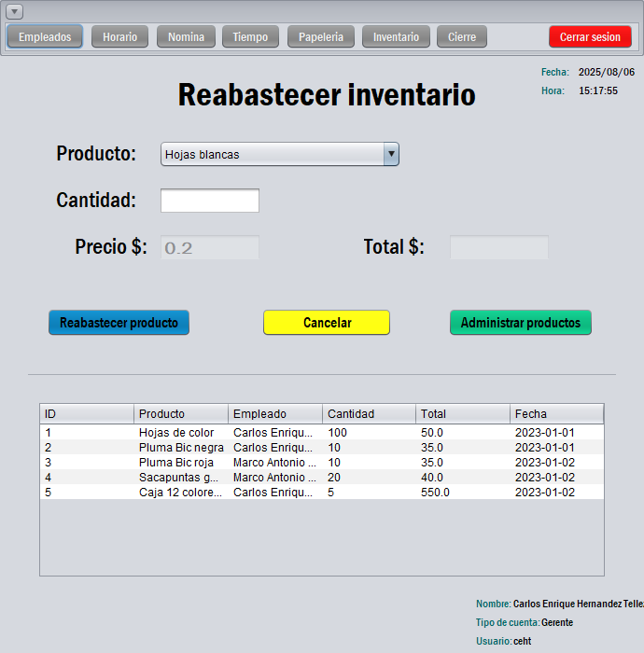Go to the Tiempo tab
Image resolution: width=644 pixels, height=653 pixels.
(x=250, y=36)
